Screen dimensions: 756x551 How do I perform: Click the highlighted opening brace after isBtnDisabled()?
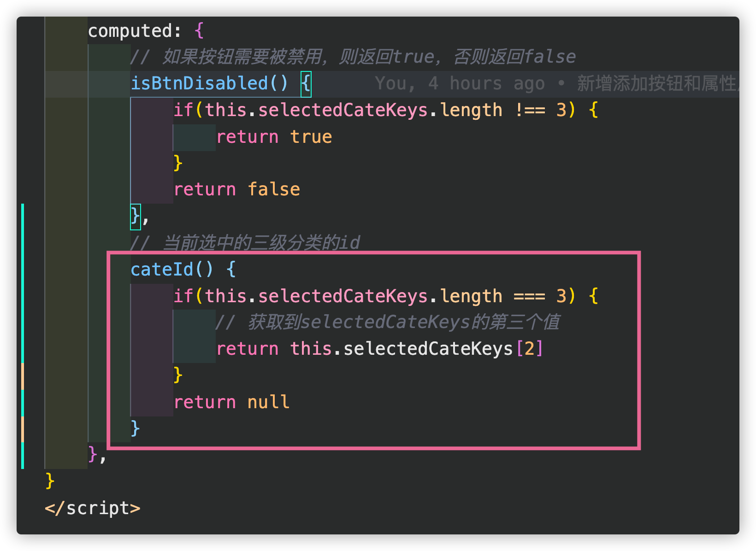pos(306,84)
